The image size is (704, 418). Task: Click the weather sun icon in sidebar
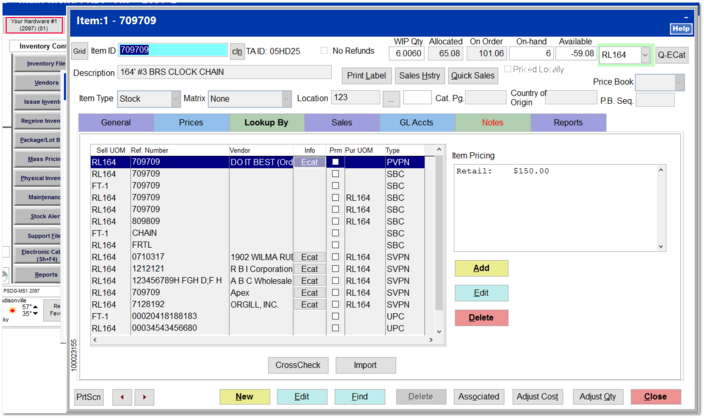[x=12, y=310]
